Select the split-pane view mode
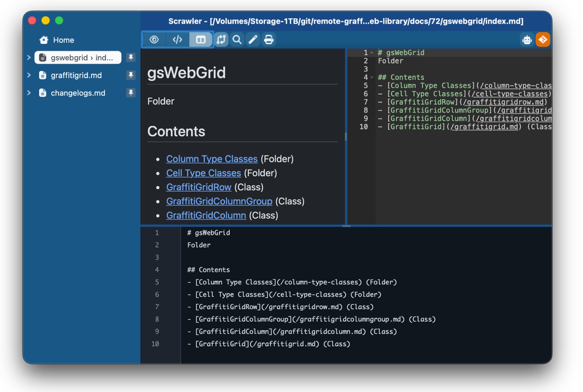The image size is (583, 392). tap(201, 39)
